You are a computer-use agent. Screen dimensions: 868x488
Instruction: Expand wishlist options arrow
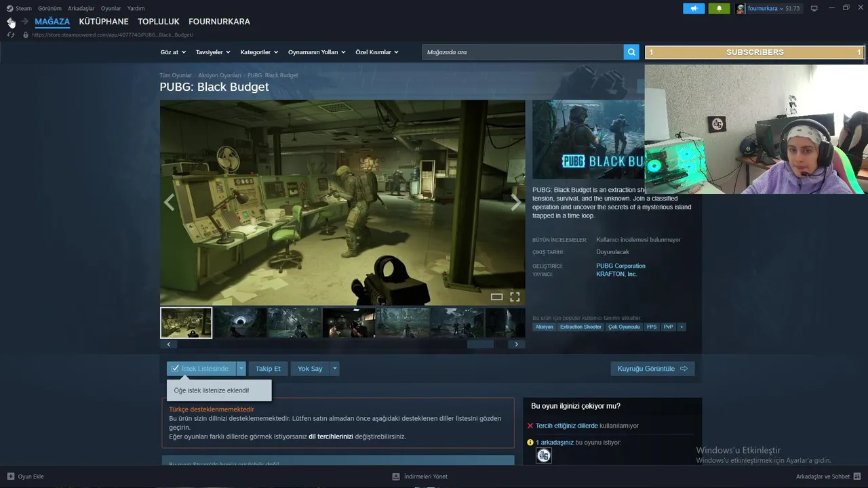pos(241,369)
